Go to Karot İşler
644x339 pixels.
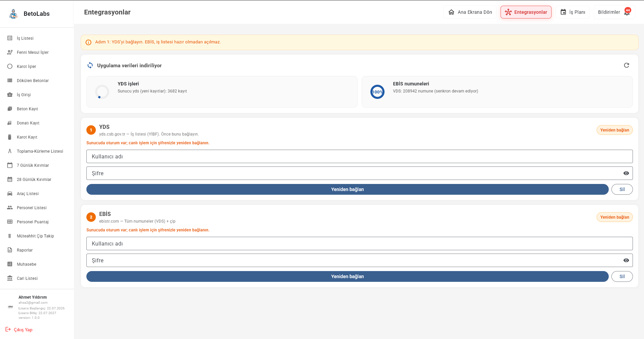[37, 67]
